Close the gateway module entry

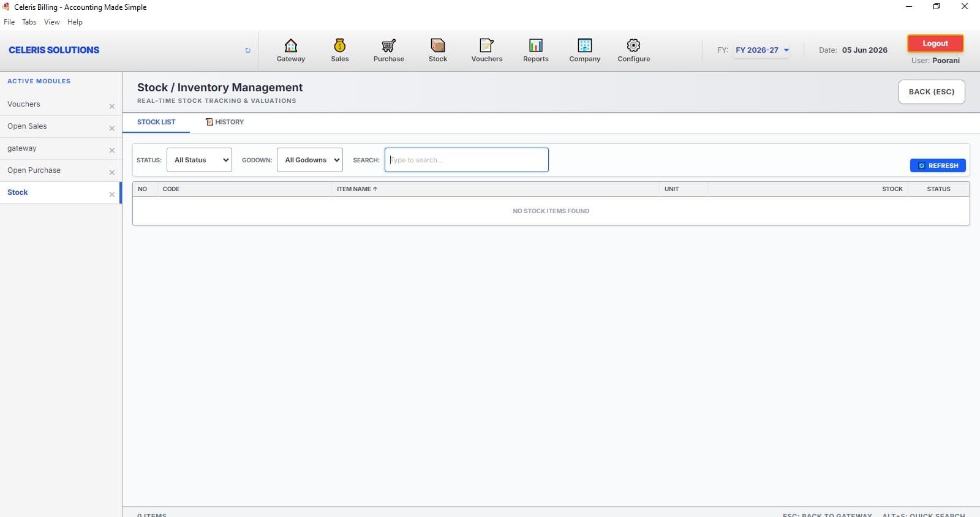pyautogui.click(x=112, y=151)
